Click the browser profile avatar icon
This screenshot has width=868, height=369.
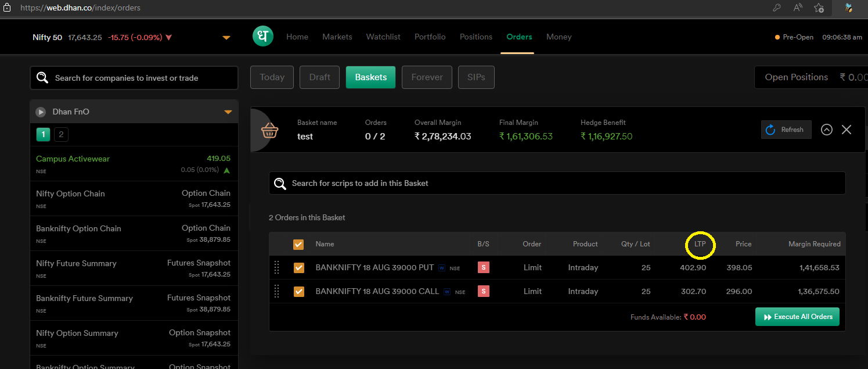click(x=848, y=8)
